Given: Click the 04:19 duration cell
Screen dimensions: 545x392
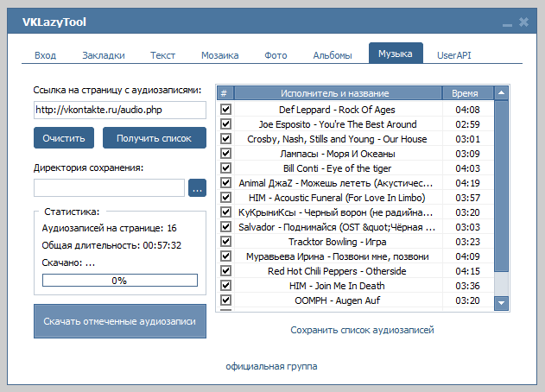Looking at the screenshot, I should click(467, 183).
